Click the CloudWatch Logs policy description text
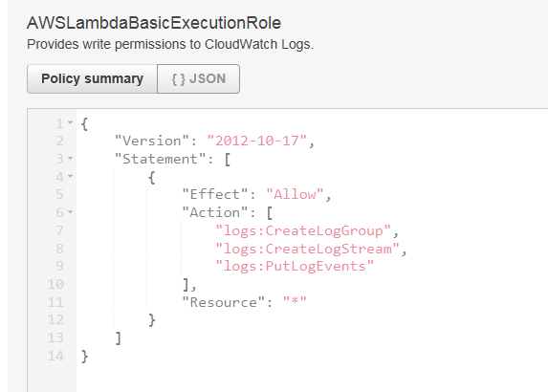The image size is (548, 392). point(170,44)
